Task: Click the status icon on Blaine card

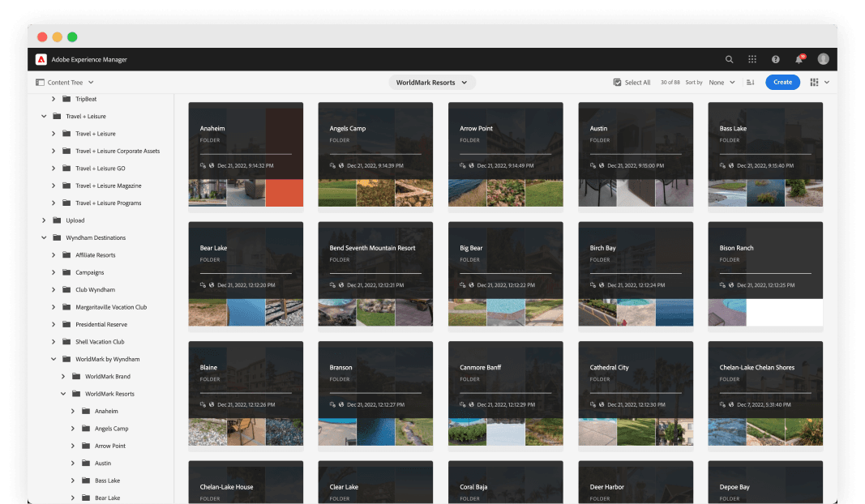Action: click(x=203, y=405)
